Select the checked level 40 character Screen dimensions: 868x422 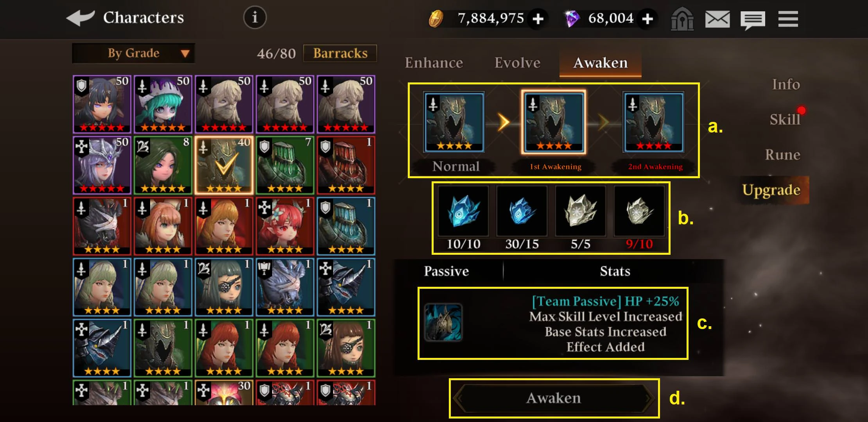pyautogui.click(x=224, y=165)
